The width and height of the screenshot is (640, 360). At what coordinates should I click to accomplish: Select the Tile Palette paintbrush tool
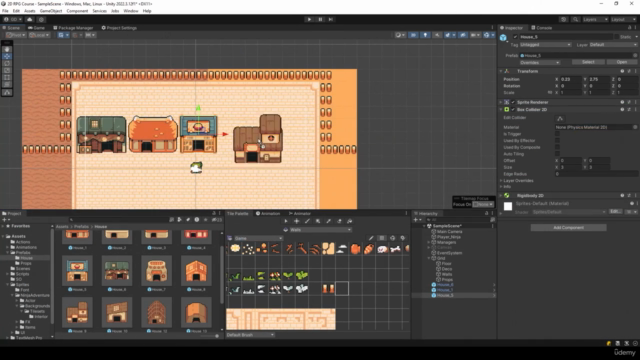[307, 221]
